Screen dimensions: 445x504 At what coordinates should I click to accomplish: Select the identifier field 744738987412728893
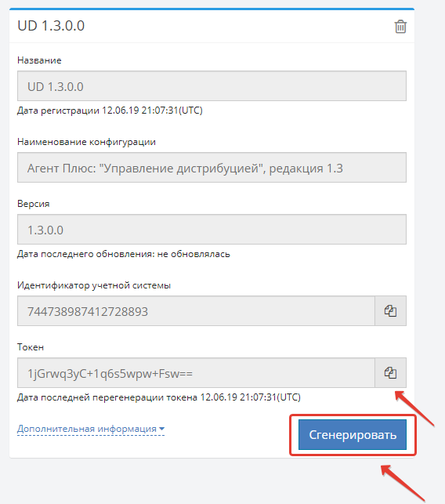click(x=196, y=311)
